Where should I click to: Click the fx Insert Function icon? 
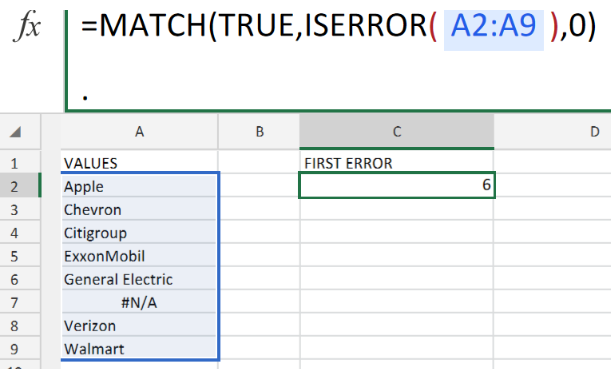point(27,26)
